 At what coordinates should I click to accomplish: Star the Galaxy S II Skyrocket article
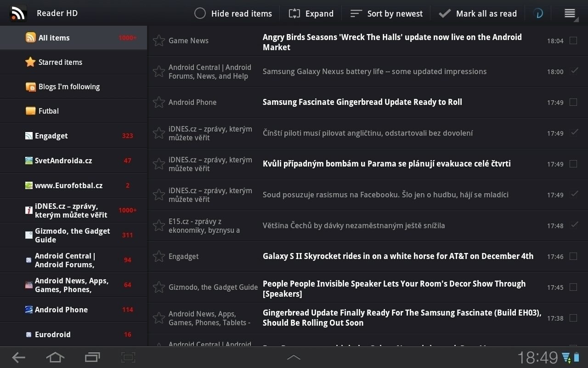click(158, 256)
